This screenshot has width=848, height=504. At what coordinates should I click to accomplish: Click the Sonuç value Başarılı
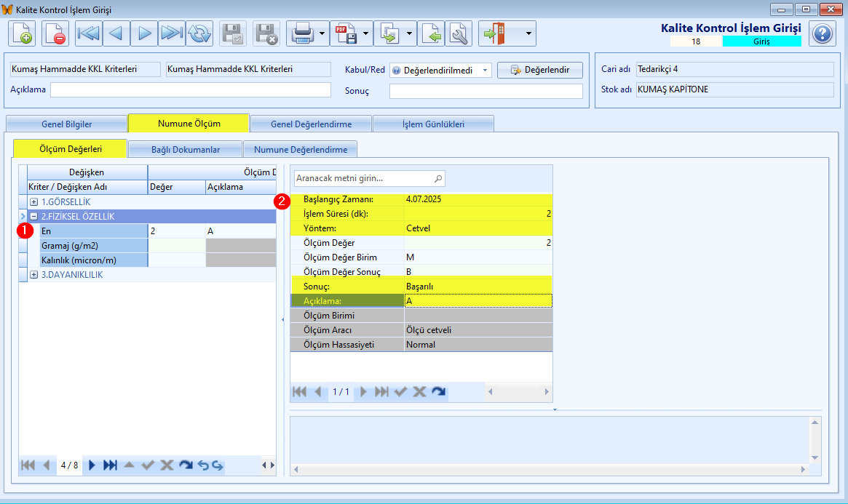coord(478,287)
